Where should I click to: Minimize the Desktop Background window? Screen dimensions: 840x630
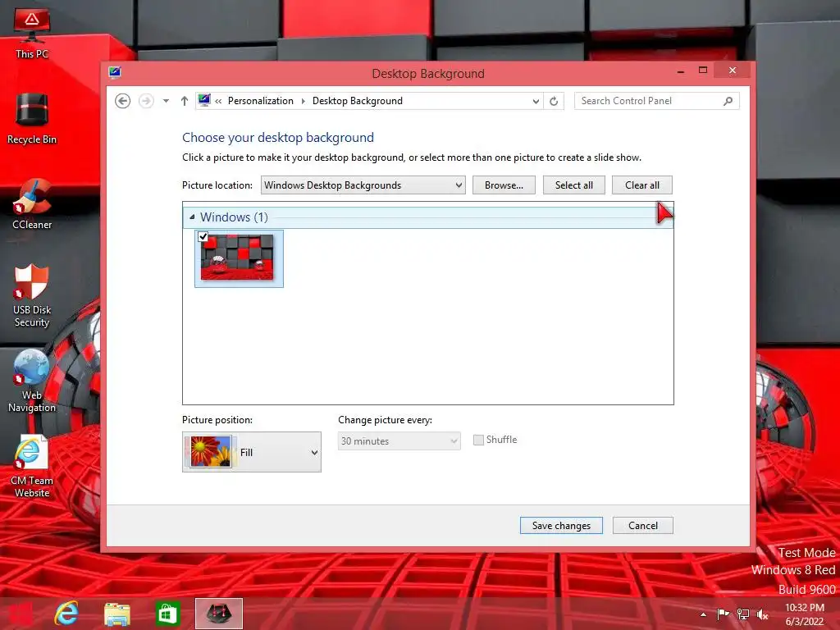click(x=680, y=71)
